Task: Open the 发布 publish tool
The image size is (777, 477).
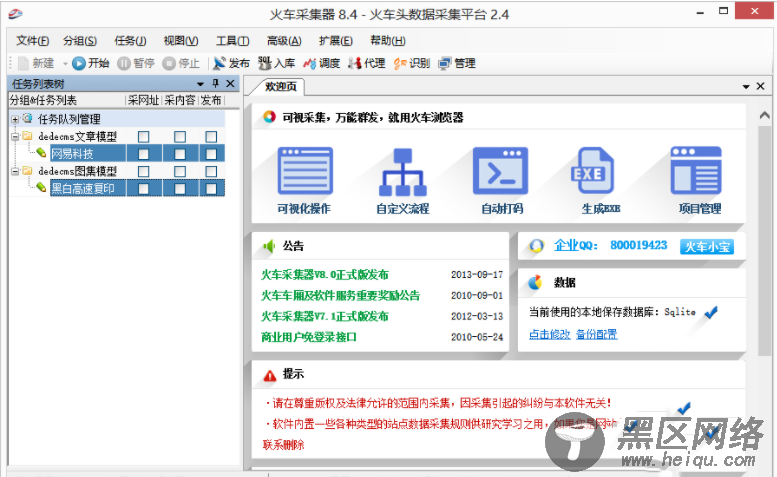Action: 231,63
